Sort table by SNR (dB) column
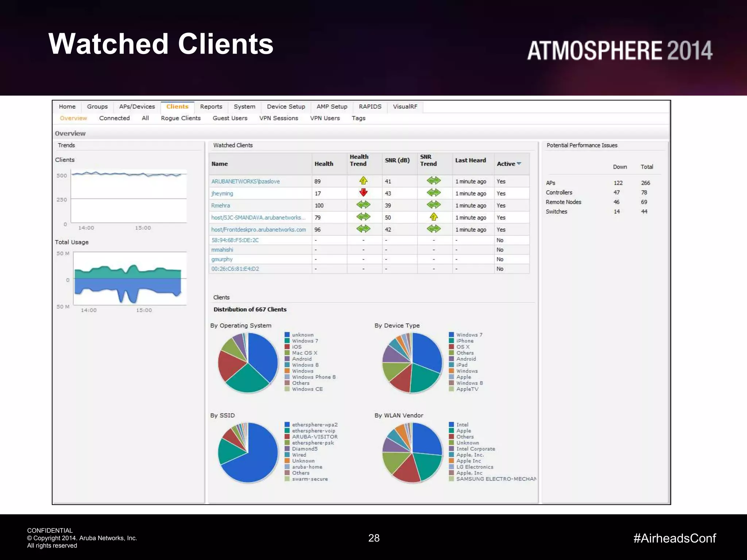Viewport: 747px width, 560px height. (x=397, y=160)
